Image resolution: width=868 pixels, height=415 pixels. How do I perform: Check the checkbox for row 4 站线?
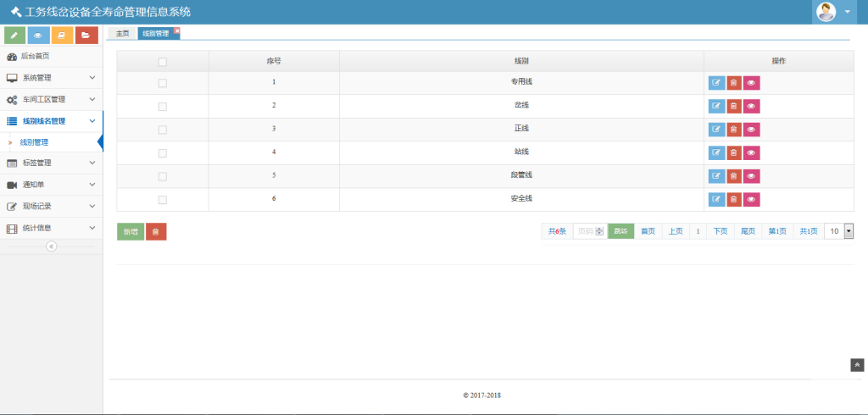(x=163, y=153)
